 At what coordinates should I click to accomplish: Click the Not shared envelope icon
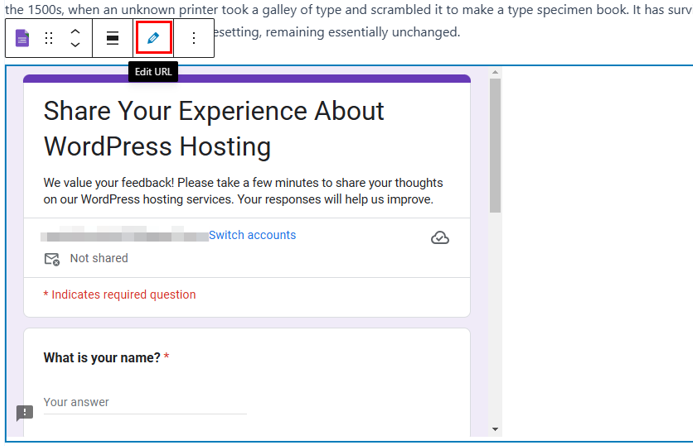click(52, 259)
